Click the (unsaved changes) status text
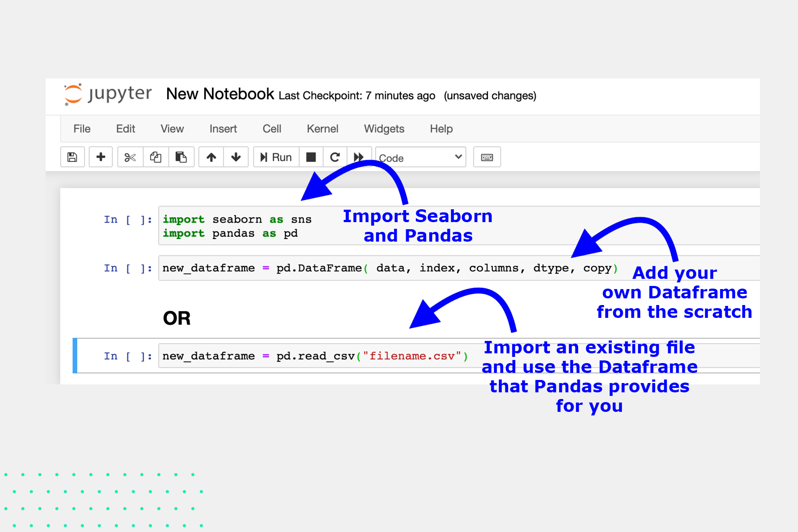The image size is (798, 532). pyautogui.click(x=490, y=95)
